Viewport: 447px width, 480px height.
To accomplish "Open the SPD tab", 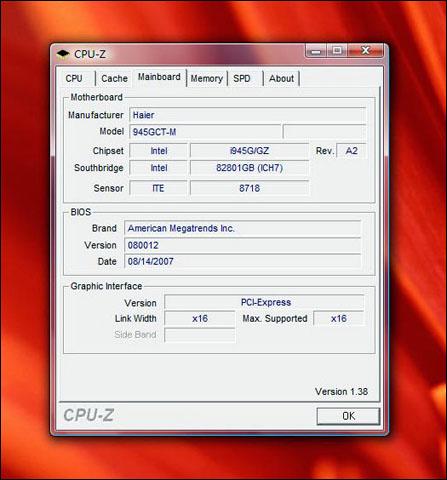I will click(x=242, y=79).
